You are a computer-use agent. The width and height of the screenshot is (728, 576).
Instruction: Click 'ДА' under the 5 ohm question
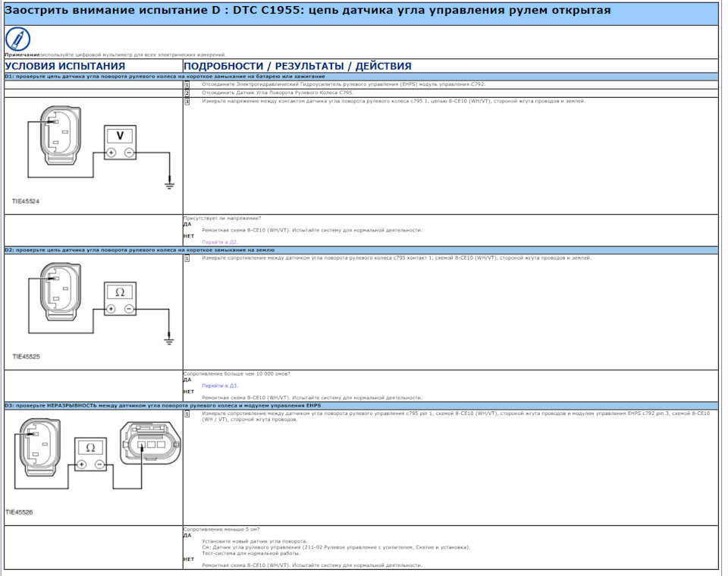tap(187, 536)
